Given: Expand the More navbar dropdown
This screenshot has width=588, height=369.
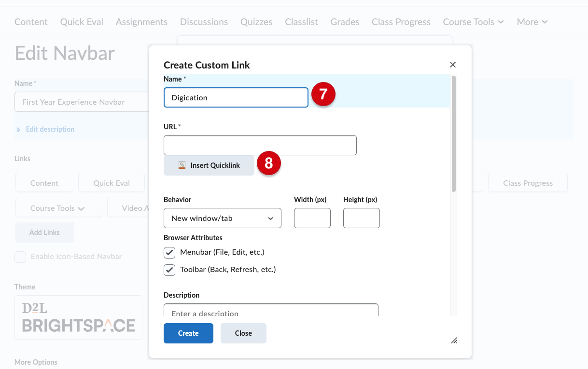Looking at the screenshot, I should pos(532,22).
